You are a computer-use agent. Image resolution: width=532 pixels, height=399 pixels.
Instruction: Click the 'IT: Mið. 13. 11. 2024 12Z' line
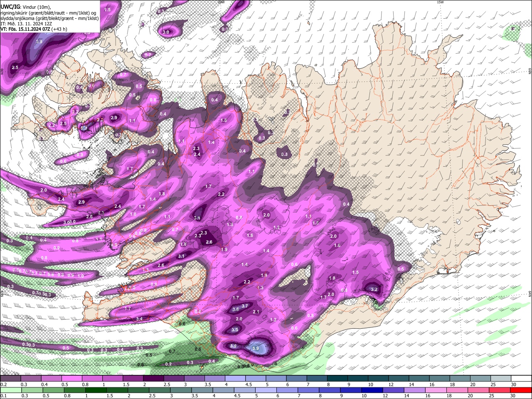[27, 24]
